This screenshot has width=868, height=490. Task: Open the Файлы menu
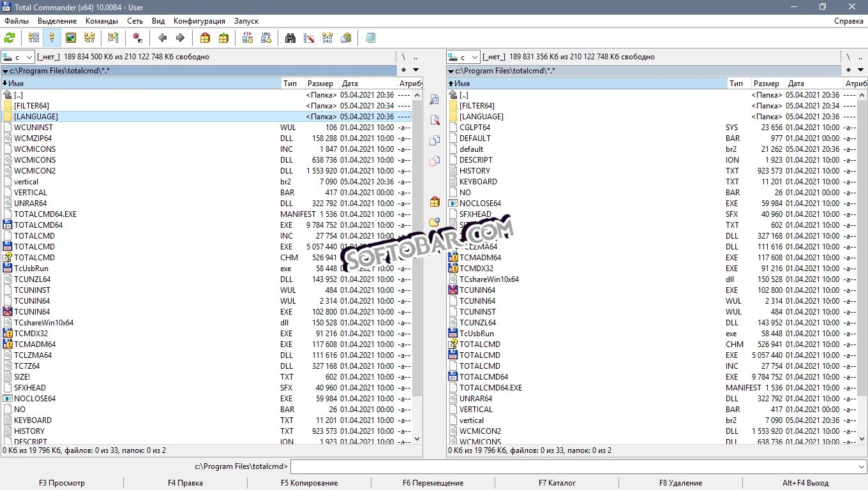tap(17, 21)
